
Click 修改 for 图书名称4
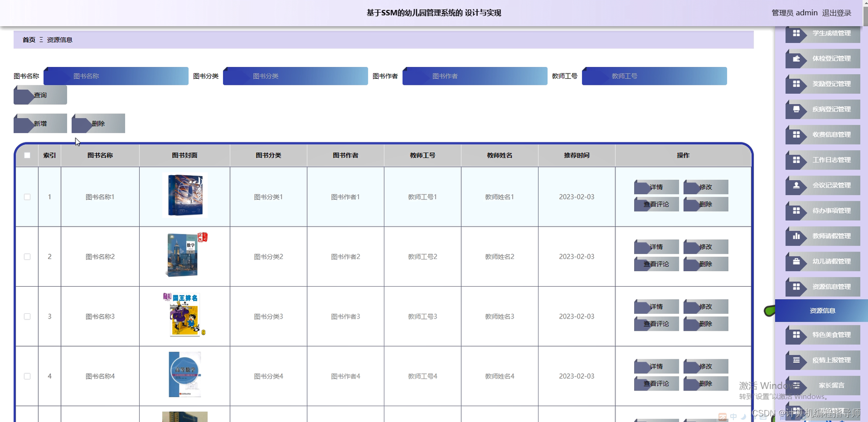706,366
